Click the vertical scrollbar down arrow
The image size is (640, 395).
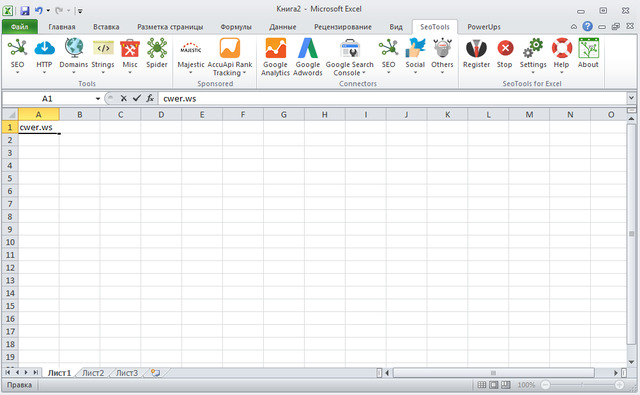631,362
